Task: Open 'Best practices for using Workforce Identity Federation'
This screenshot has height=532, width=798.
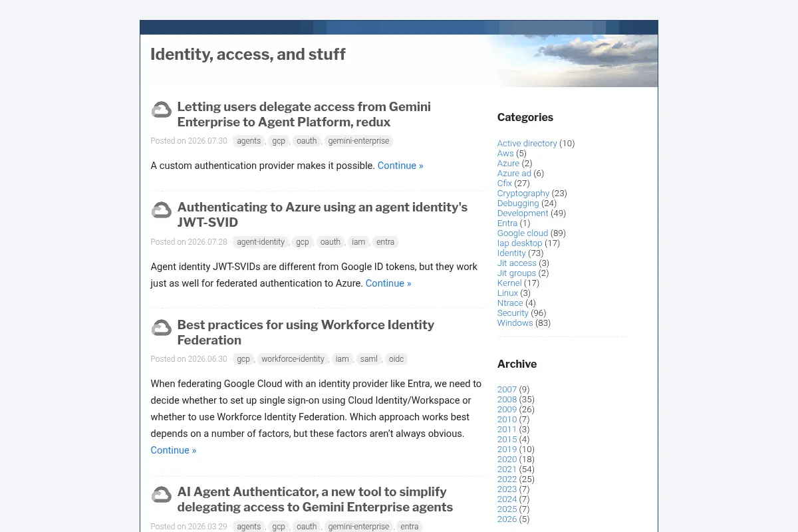Action: pyautogui.click(x=306, y=332)
